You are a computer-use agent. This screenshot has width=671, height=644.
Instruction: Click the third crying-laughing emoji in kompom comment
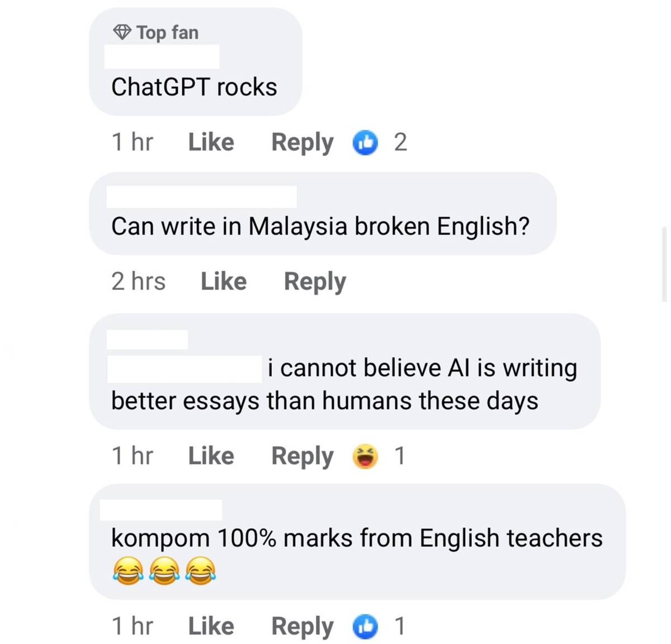tap(200, 571)
